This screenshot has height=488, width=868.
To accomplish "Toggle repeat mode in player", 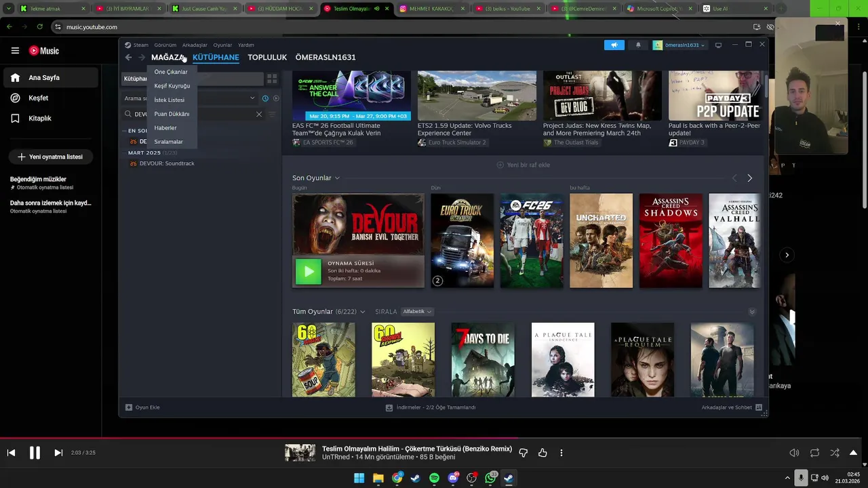I will click(x=814, y=453).
